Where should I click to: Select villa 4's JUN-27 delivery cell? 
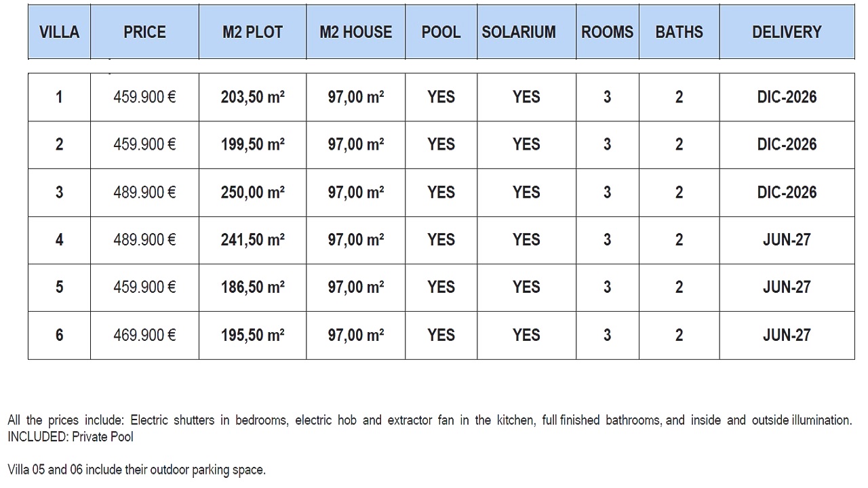pyautogui.click(x=787, y=240)
